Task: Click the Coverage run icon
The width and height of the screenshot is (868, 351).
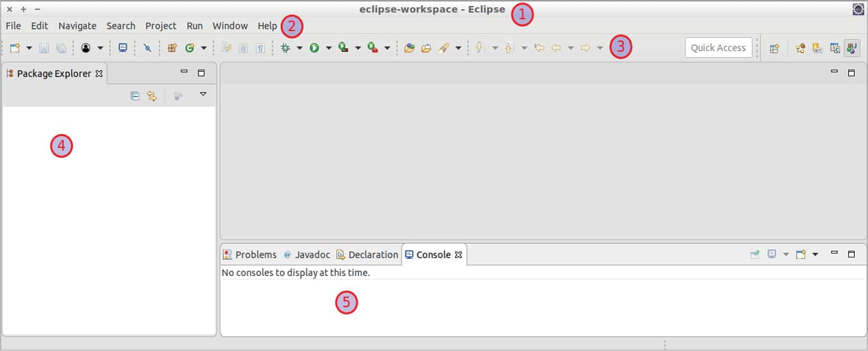Action: coord(344,48)
